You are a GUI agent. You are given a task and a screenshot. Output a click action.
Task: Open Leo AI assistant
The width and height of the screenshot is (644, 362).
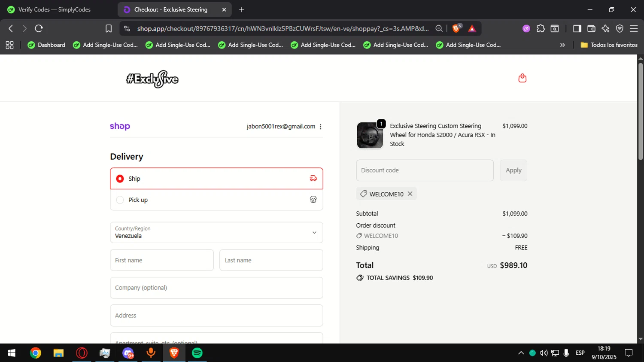(605, 28)
